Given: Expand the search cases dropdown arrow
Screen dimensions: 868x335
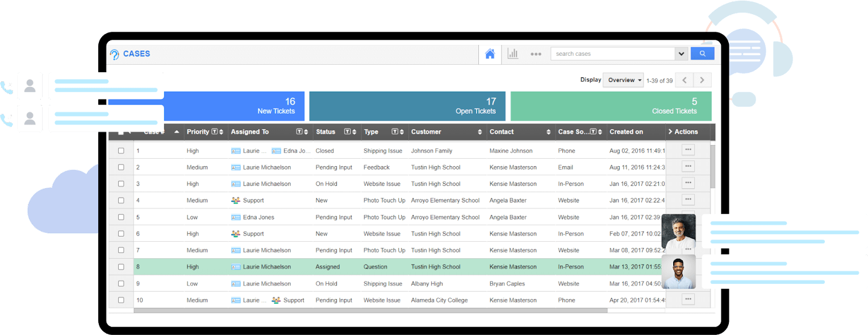Looking at the screenshot, I should (681, 54).
